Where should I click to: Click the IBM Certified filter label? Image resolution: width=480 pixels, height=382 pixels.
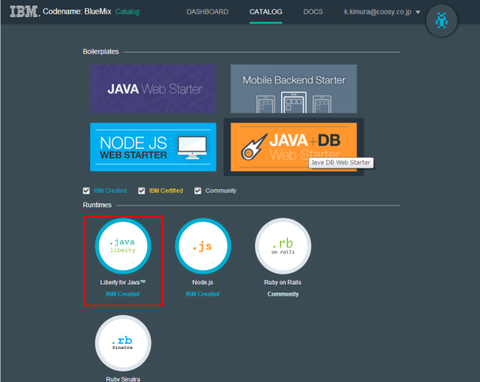pyautogui.click(x=166, y=191)
